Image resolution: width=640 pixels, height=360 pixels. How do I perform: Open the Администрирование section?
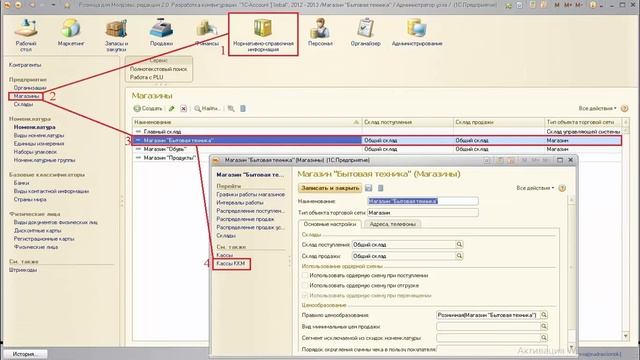(x=417, y=33)
